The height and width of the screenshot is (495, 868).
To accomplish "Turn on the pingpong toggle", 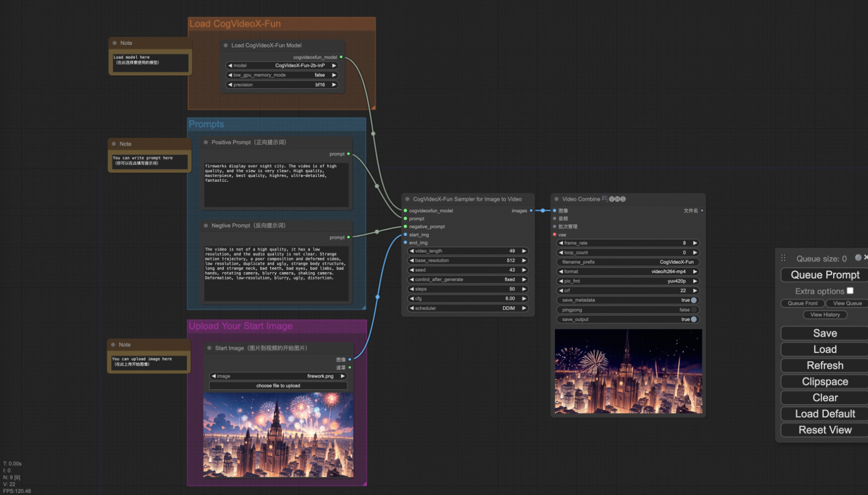I will 693,310.
